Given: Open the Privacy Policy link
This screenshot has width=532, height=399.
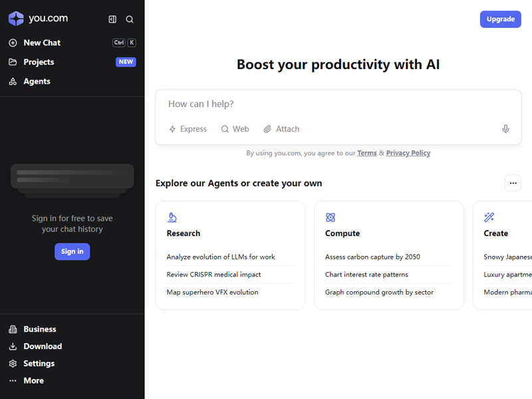Looking at the screenshot, I should [x=408, y=153].
